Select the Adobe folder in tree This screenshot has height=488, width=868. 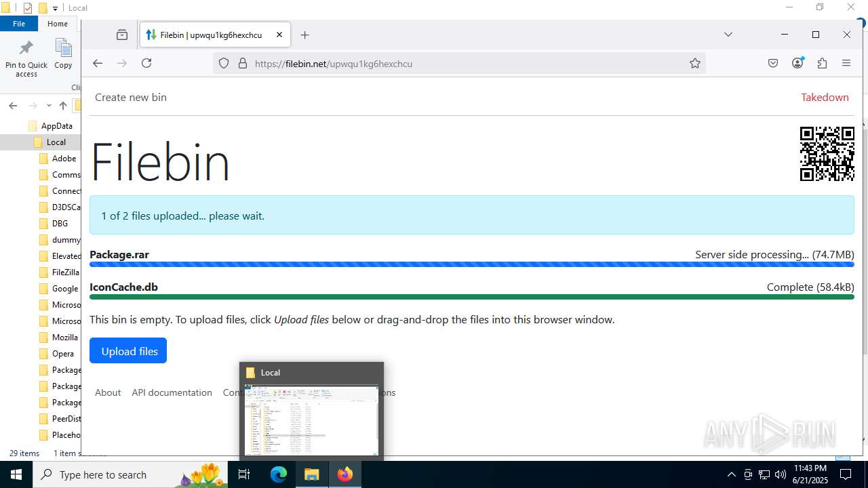point(64,158)
